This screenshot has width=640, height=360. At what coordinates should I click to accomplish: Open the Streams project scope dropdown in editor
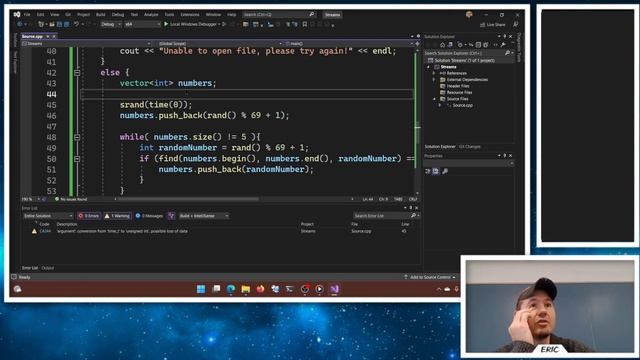(x=86, y=43)
